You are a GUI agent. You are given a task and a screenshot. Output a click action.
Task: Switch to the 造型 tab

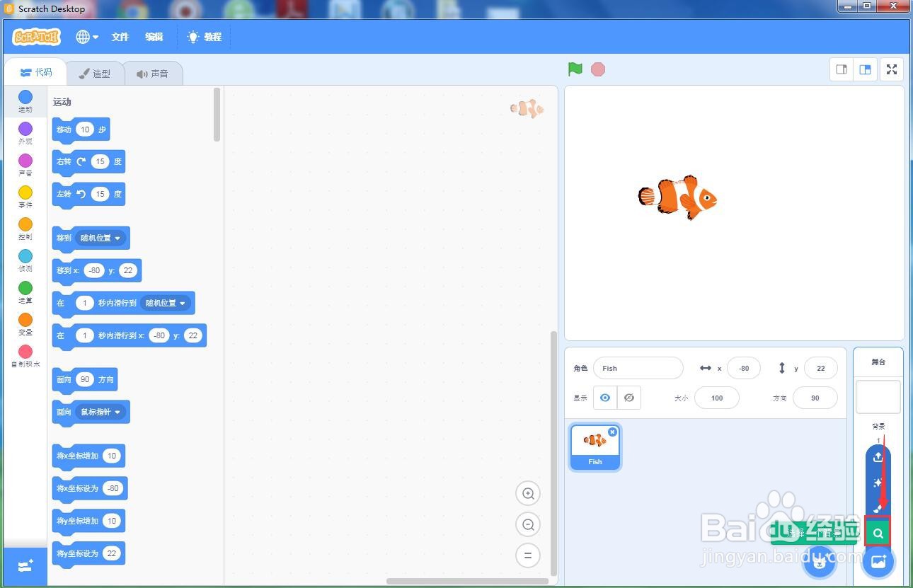(95, 73)
